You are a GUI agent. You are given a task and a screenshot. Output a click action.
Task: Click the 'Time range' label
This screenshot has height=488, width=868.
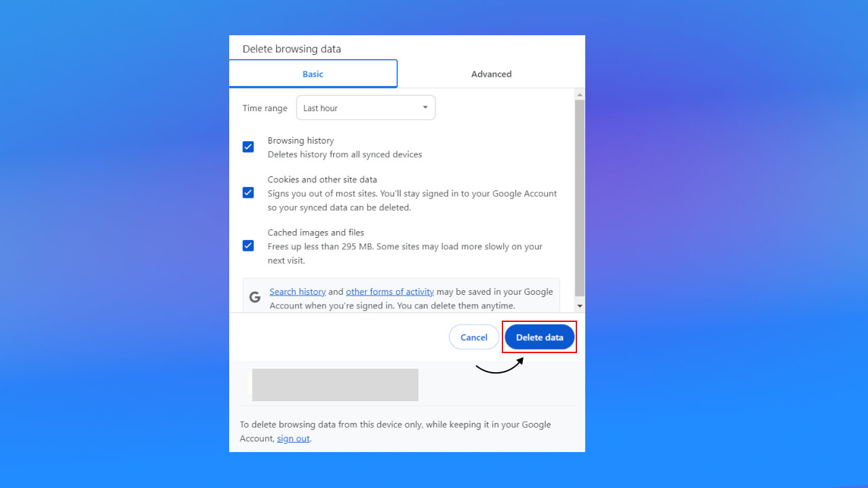click(x=265, y=108)
